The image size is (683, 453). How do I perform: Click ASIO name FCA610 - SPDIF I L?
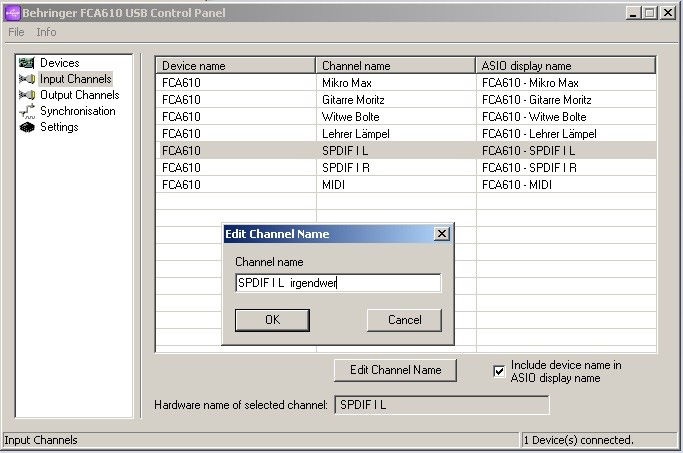pyautogui.click(x=528, y=151)
